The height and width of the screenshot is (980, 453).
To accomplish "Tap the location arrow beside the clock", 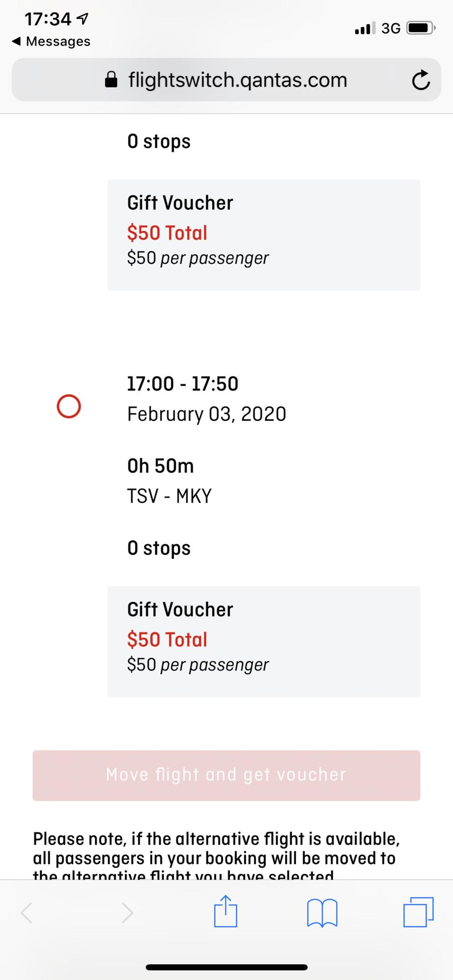I will (x=83, y=19).
